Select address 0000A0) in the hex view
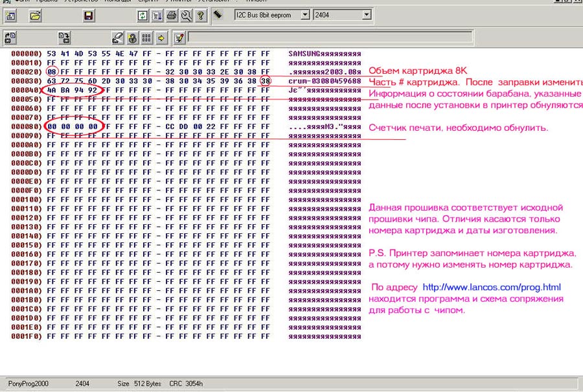The width and height of the screenshot is (583, 392). point(27,144)
